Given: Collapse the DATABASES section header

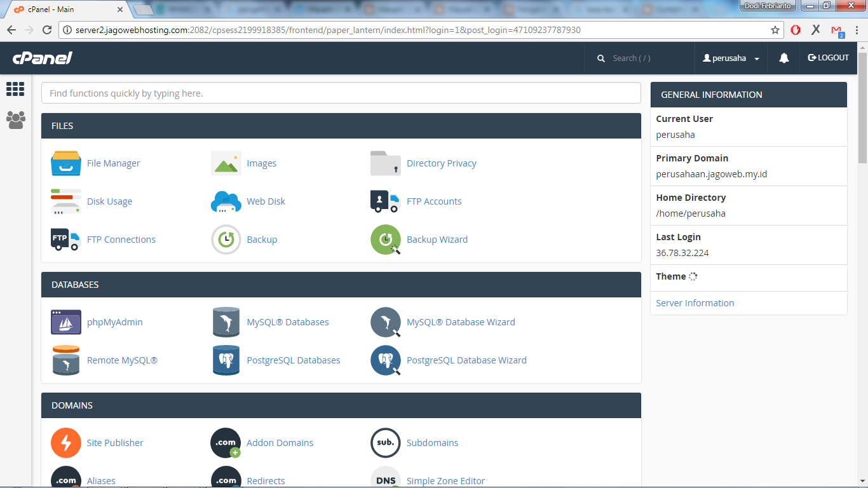Looking at the screenshot, I should [x=341, y=285].
